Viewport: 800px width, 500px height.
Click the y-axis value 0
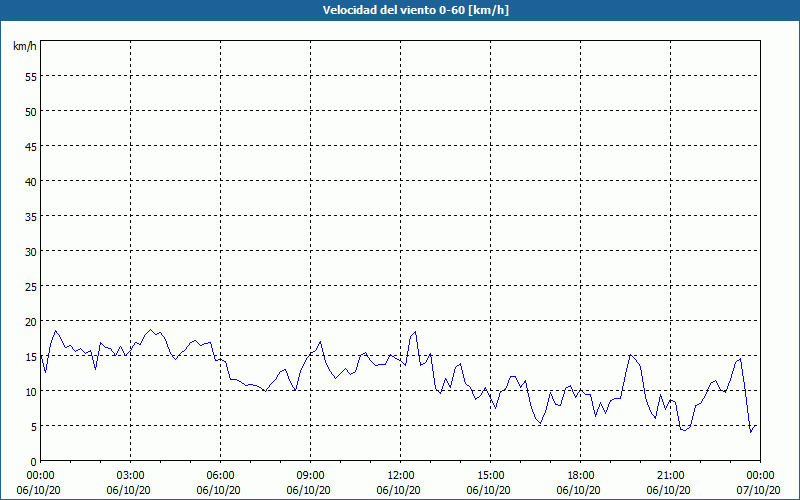34,462
